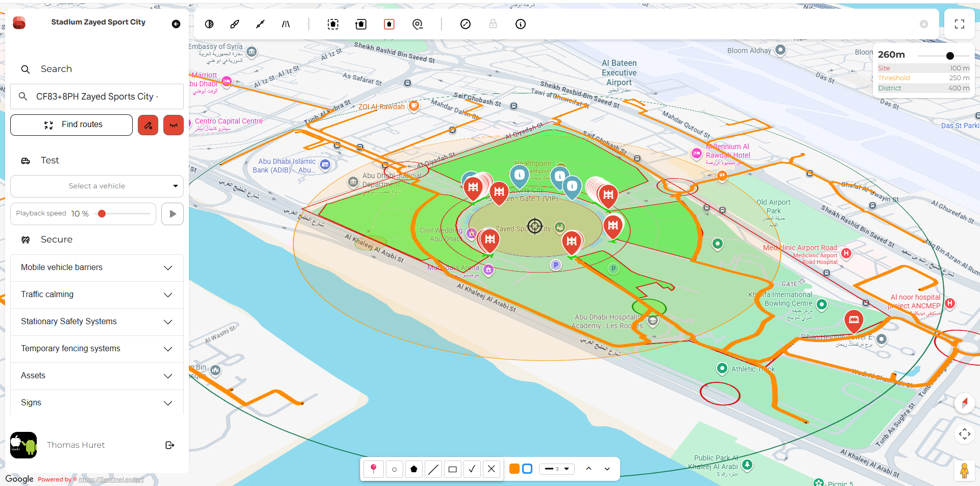Pick the blue outline color swatch
The image size is (980, 486).
click(x=527, y=469)
